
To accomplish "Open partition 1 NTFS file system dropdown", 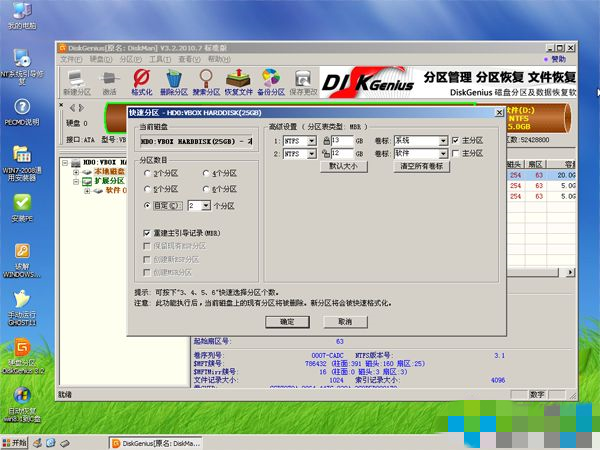I will (311, 141).
